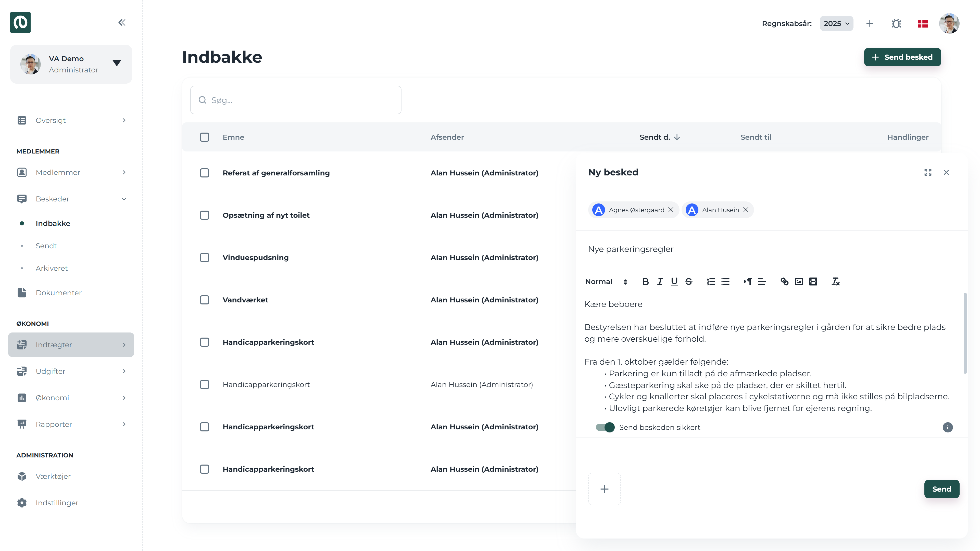Check Vinduespudsning message row

click(x=204, y=258)
